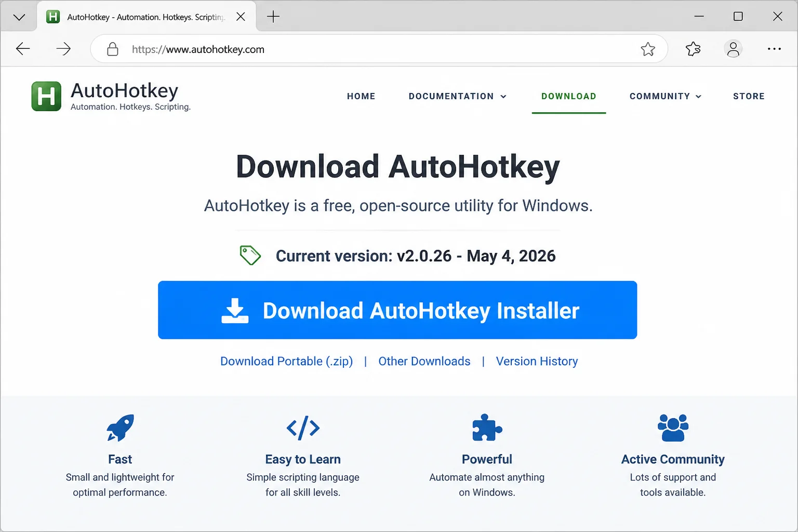This screenshot has height=532, width=798.
Task: Click the 'Current version: v2.0.26' text
Action: 363,256
